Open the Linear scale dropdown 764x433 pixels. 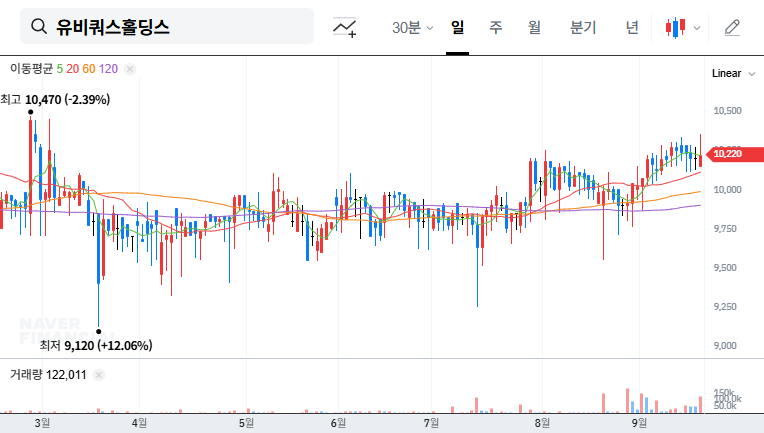click(x=733, y=74)
